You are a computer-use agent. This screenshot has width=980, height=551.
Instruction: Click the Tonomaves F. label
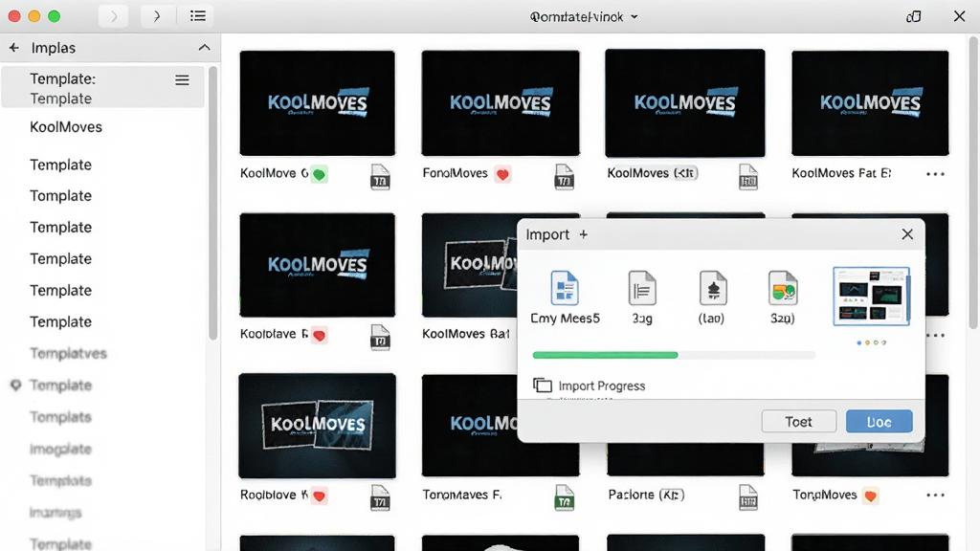pos(462,495)
